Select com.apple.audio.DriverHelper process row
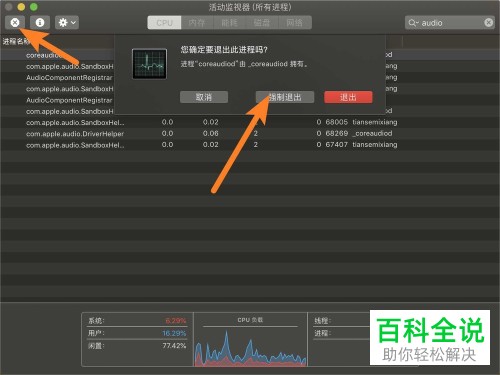 pos(250,133)
